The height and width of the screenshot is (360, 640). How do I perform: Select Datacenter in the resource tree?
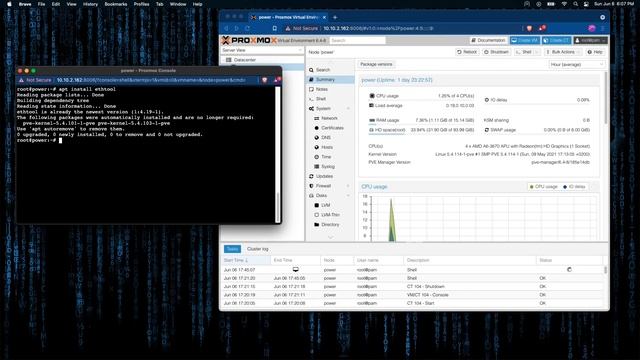point(245,60)
